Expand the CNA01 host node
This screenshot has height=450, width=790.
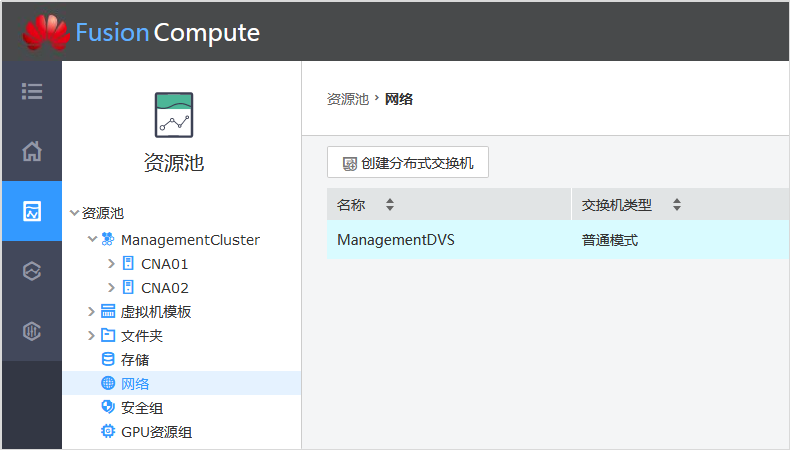[111, 263]
